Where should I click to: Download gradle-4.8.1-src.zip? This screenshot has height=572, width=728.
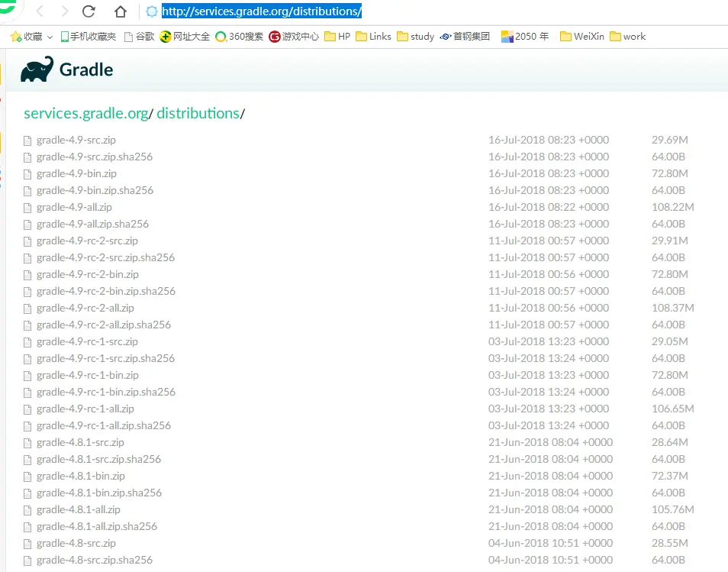(x=80, y=442)
